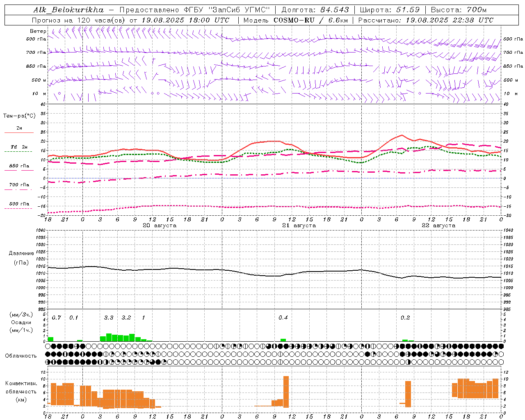Click the forecast start time 19.08.2025 18:00 UTC
This screenshot has width=525, height=420.
point(185,20)
